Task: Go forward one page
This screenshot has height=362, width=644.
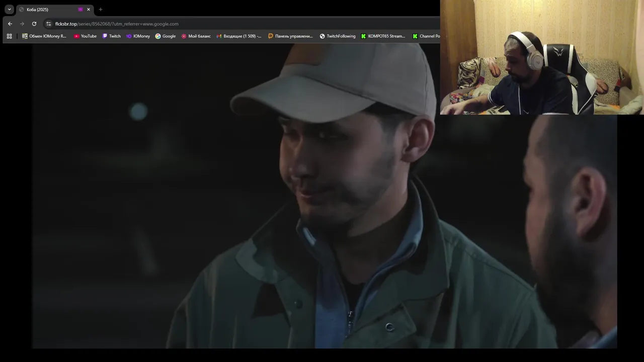Action: tap(22, 24)
